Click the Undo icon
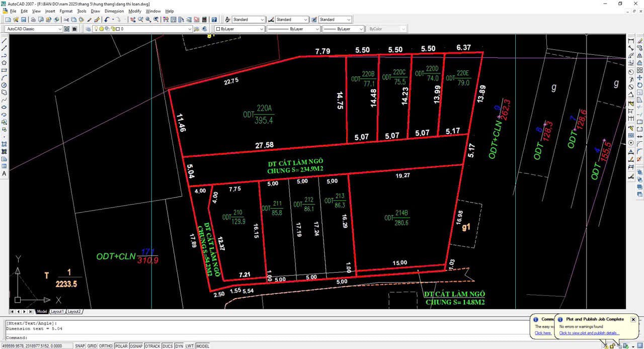This screenshot has width=644, height=349. (106, 19)
